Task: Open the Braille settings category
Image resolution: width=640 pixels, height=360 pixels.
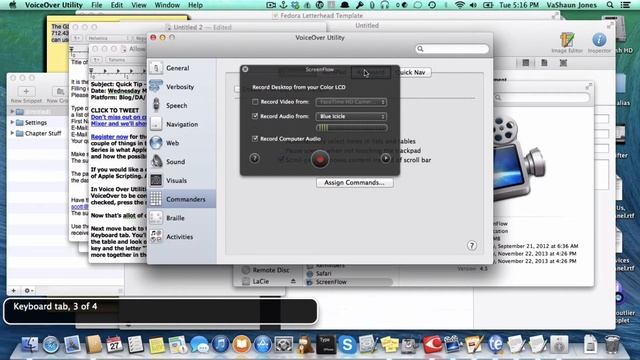Action: click(x=181, y=218)
